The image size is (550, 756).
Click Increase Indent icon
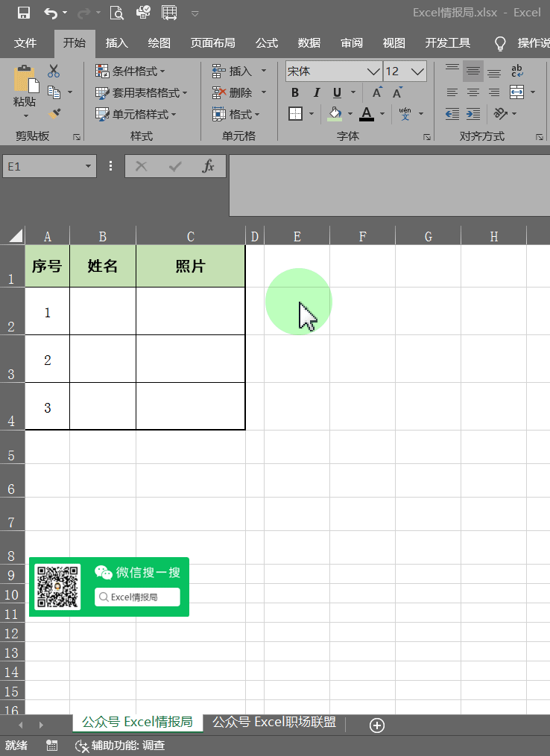pyautogui.click(x=473, y=114)
